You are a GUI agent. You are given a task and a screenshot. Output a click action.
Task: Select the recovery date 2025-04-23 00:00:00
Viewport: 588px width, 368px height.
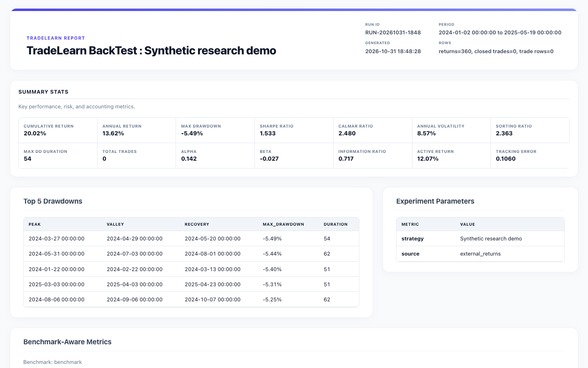point(213,285)
